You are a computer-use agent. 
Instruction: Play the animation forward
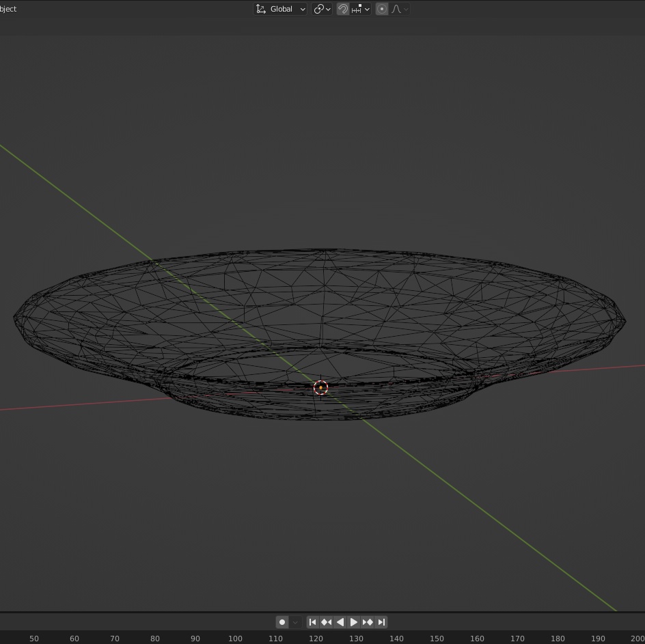[x=353, y=622]
